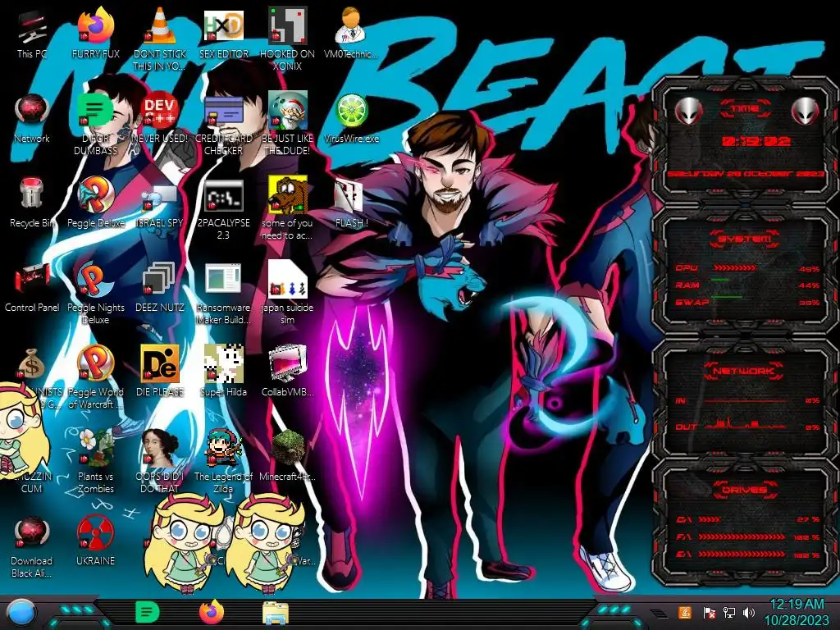Open the Minecraft4Fr grass block icon
The image size is (840, 630).
click(x=287, y=448)
